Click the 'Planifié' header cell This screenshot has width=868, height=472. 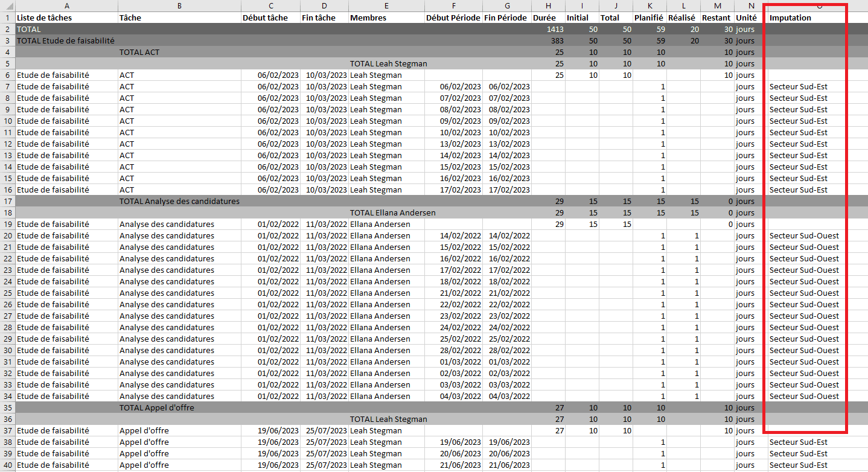[650, 18]
